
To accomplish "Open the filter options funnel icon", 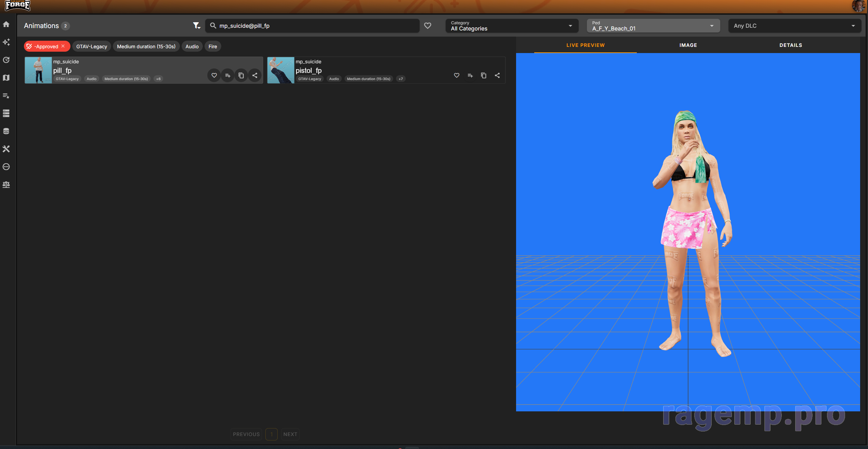I will (196, 26).
